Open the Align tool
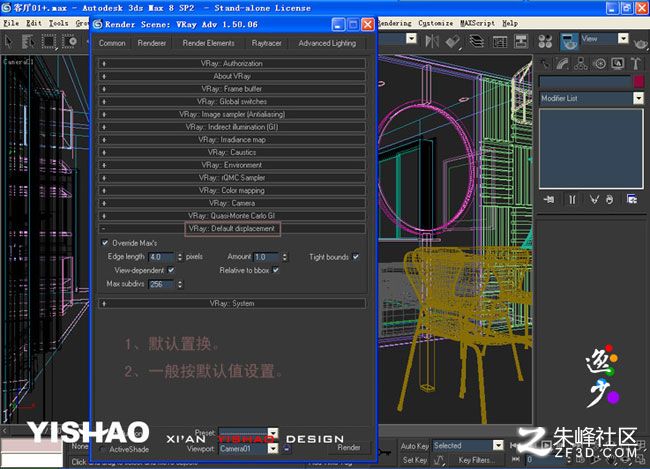The width and height of the screenshot is (650, 469). (x=453, y=41)
